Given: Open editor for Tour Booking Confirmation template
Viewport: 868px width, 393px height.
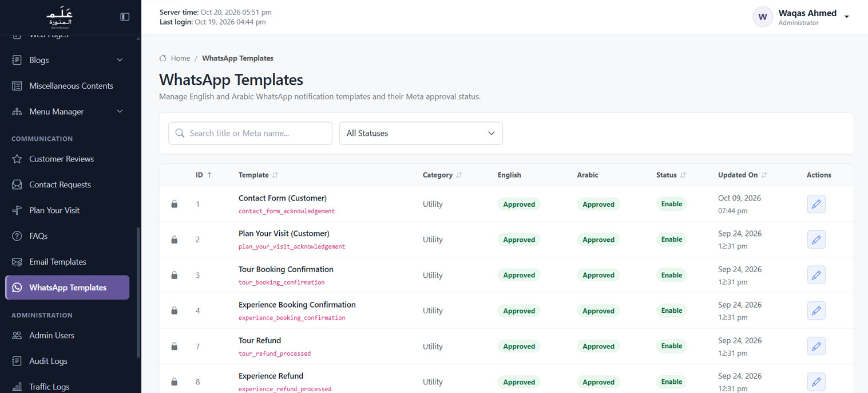Looking at the screenshot, I should [x=816, y=275].
